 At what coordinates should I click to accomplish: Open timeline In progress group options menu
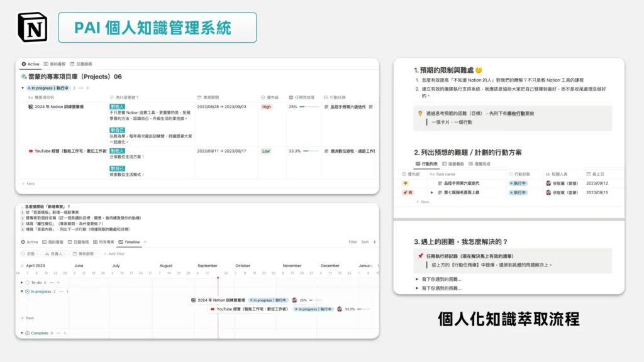(61, 292)
